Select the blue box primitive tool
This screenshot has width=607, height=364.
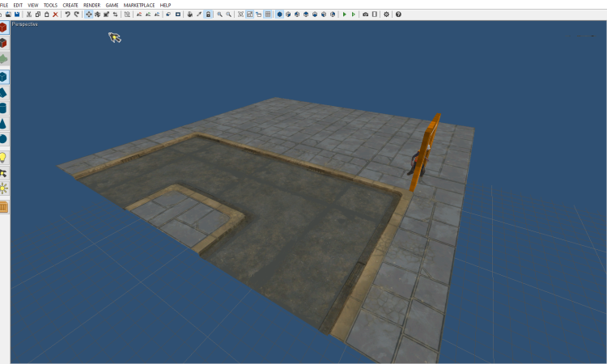(3, 77)
